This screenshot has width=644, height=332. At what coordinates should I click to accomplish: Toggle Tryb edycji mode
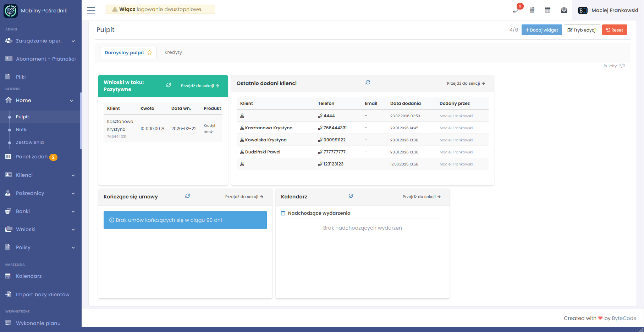pyautogui.click(x=582, y=30)
